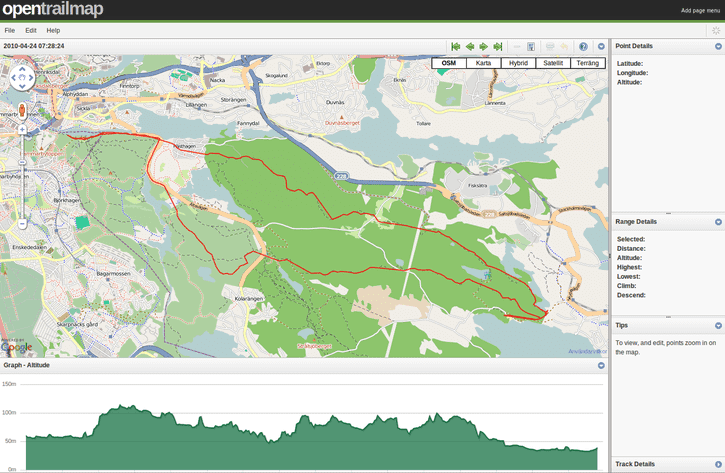Pan the map up with arrow

point(22,69)
